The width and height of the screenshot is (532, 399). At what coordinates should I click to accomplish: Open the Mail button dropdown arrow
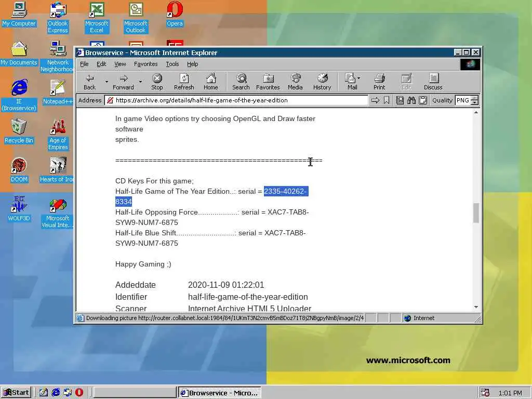coord(359,78)
